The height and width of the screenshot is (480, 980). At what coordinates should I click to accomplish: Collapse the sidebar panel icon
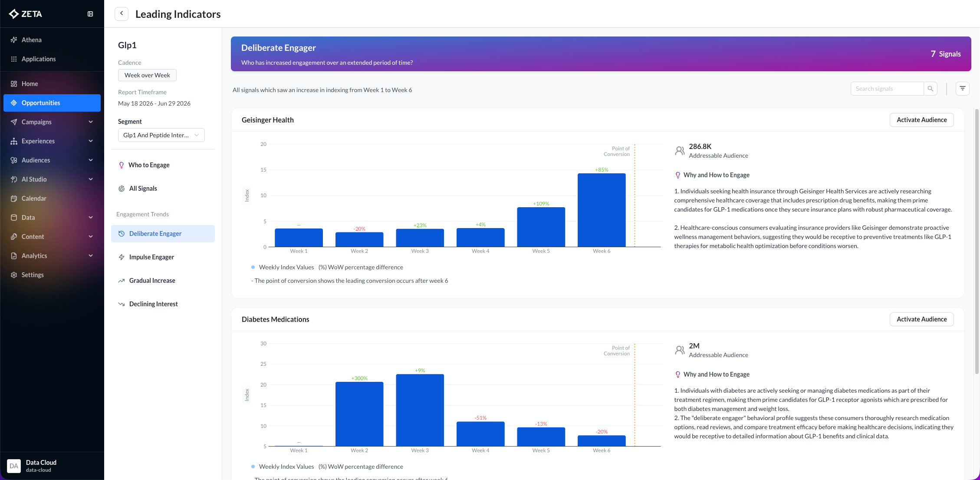point(90,14)
